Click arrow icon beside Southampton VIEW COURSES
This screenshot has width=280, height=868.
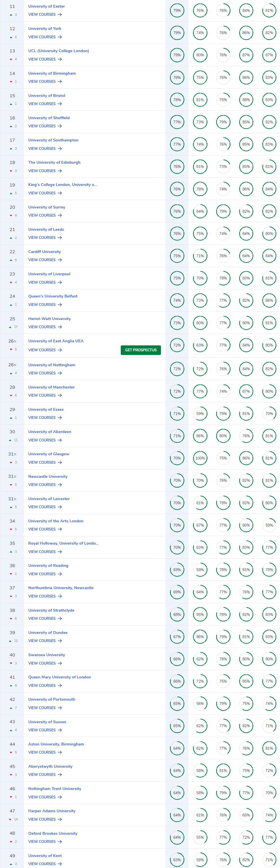(x=60, y=148)
